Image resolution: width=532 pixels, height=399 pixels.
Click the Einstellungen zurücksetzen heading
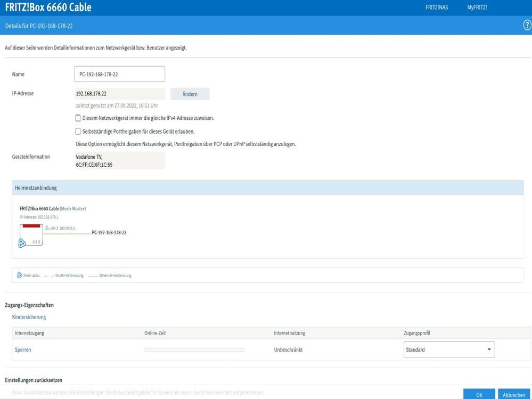point(34,380)
